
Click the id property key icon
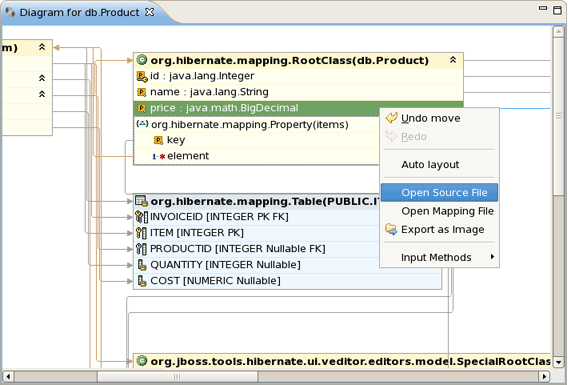point(142,76)
